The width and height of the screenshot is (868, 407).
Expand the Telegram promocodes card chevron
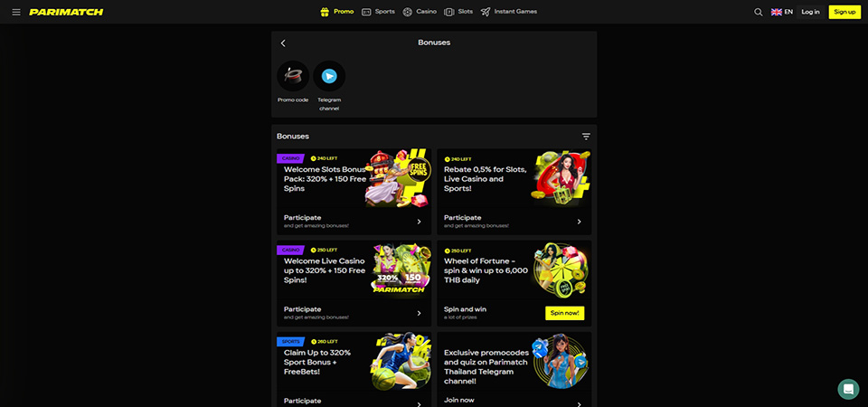click(x=579, y=403)
